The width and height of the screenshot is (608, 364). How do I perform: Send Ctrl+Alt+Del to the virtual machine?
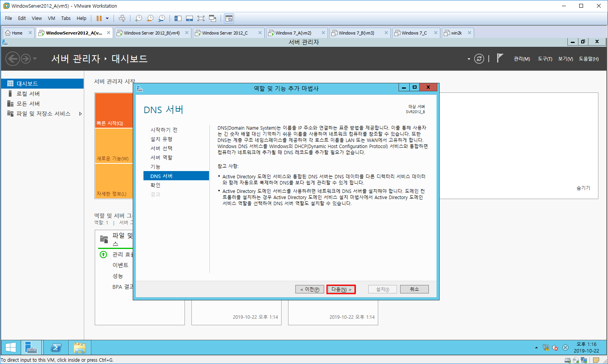pos(122,18)
